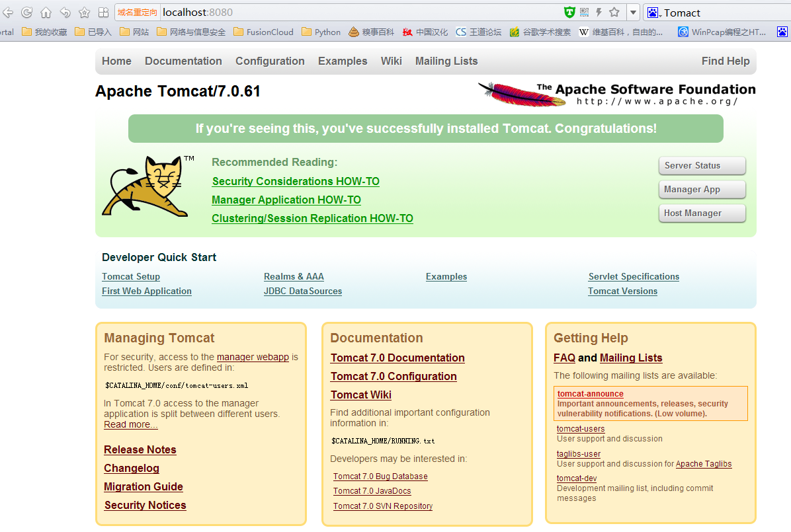Open QR code icon in address bar
The height and width of the screenshot is (532, 791).
584,12
